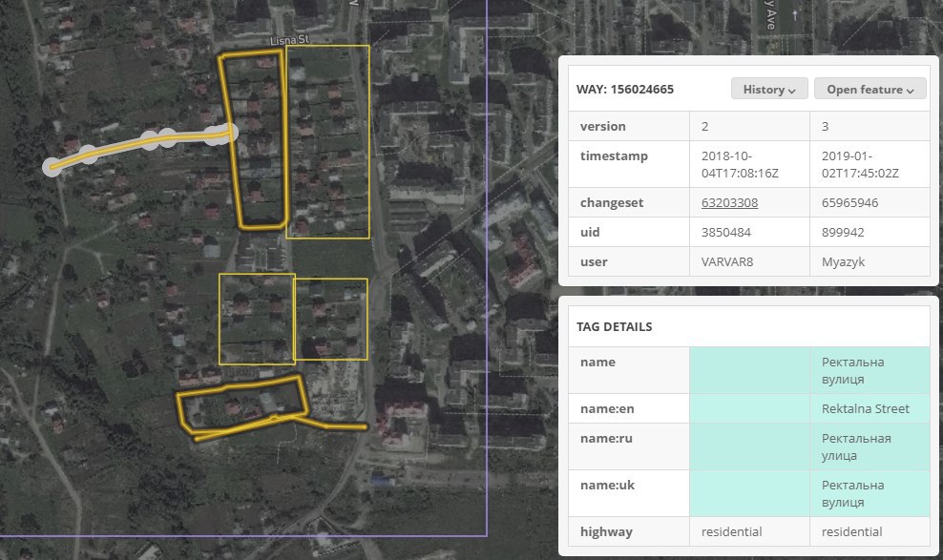Click timestamp 2019-01-02T17:45:02Z
This screenshot has width=943, height=560.
coord(860,164)
